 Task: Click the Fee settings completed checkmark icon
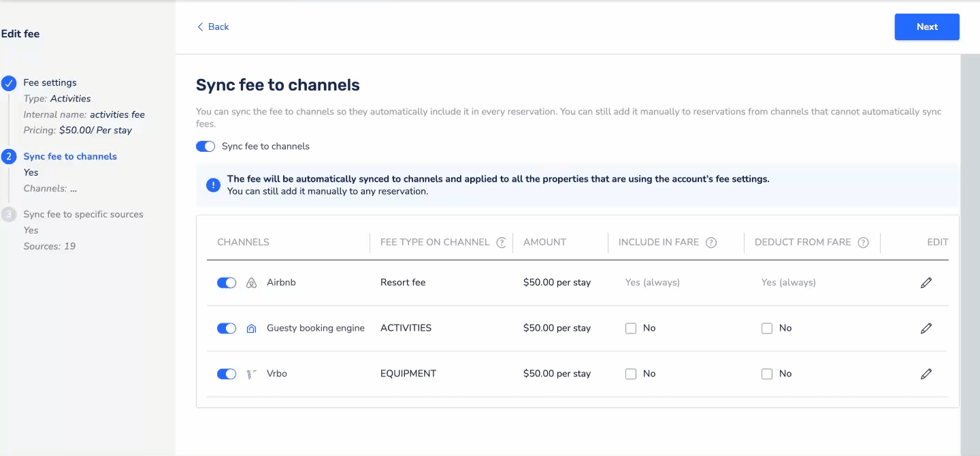[x=9, y=83]
